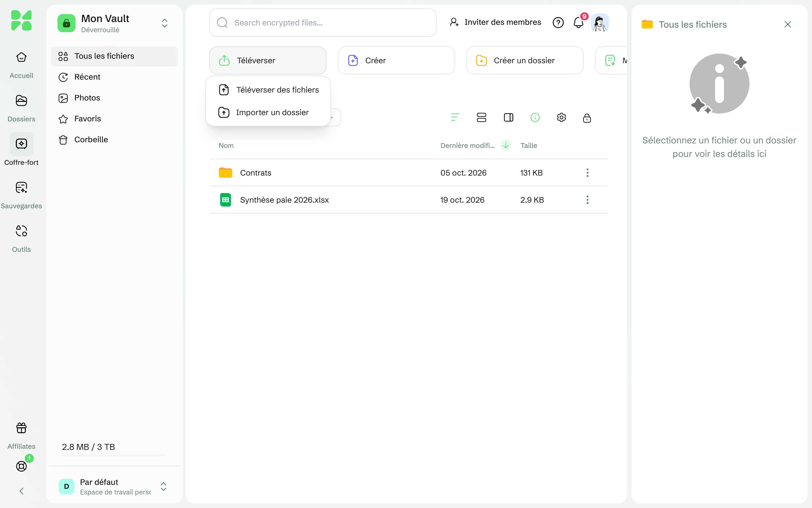
Task: Choose Téléverser des fichiers
Action: coord(268,90)
